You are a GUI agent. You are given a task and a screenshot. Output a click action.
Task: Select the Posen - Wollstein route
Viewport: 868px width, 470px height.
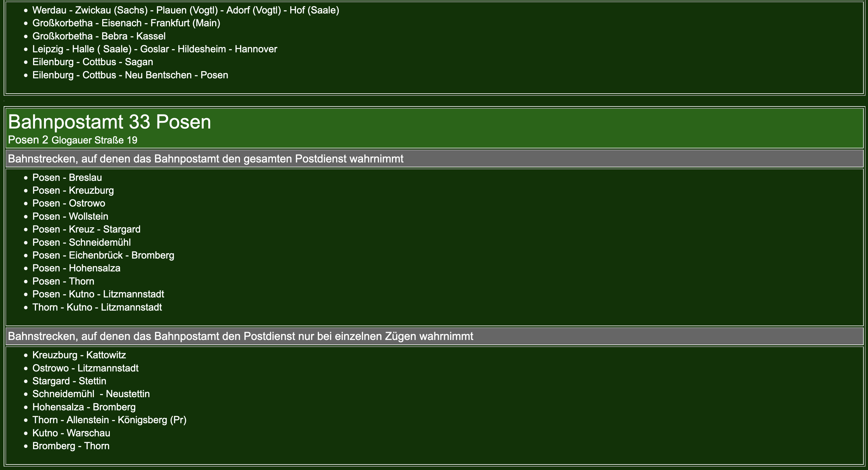[70, 216]
